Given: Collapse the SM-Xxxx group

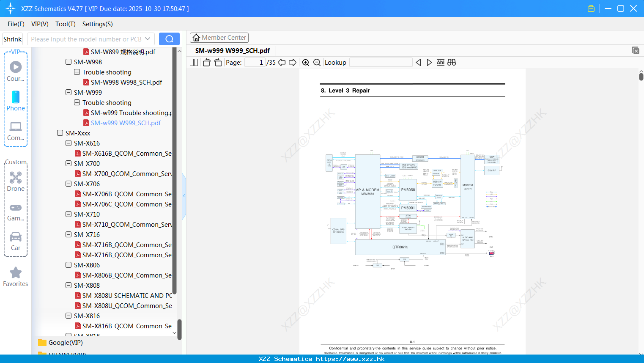Looking at the screenshot, I should (x=60, y=133).
